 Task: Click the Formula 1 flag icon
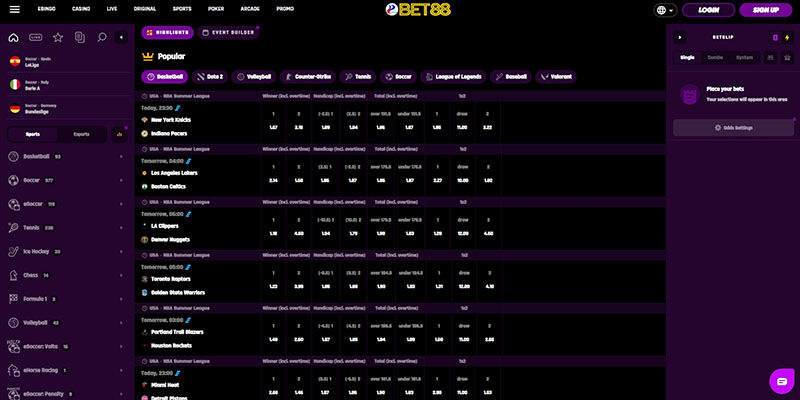(x=13, y=299)
